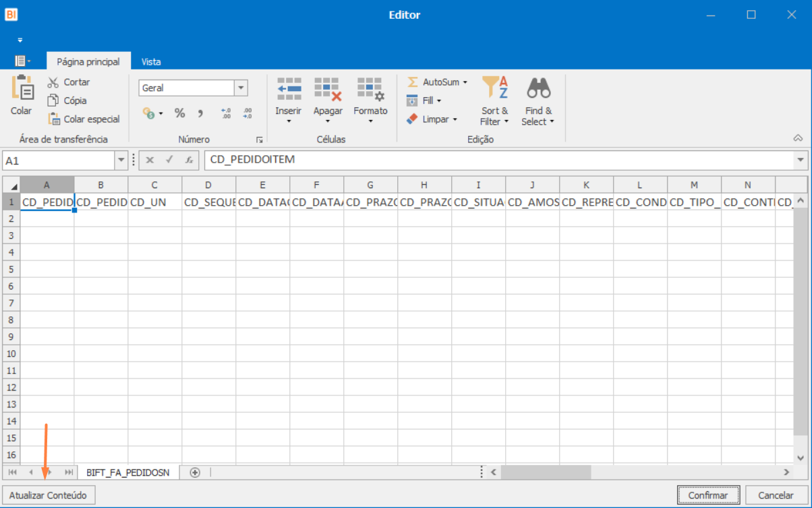Go to previous sheet arrow

pyautogui.click(x=30, y=472)
